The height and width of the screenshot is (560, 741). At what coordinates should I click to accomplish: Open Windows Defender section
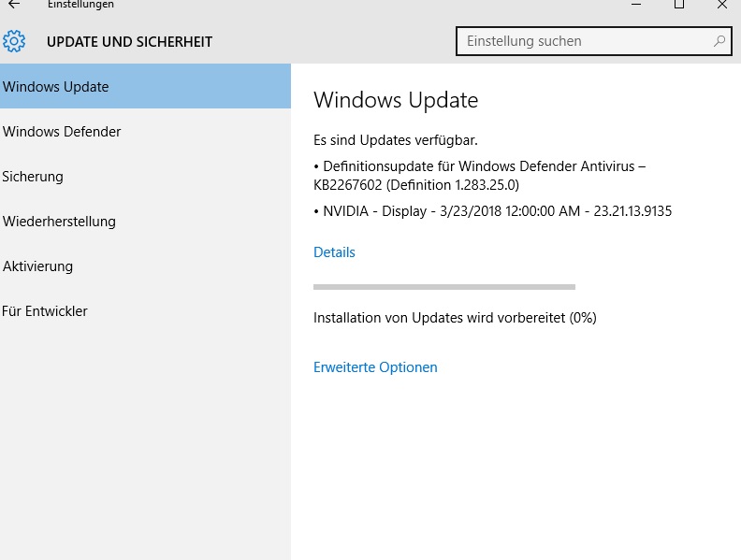tap(145, 131)
